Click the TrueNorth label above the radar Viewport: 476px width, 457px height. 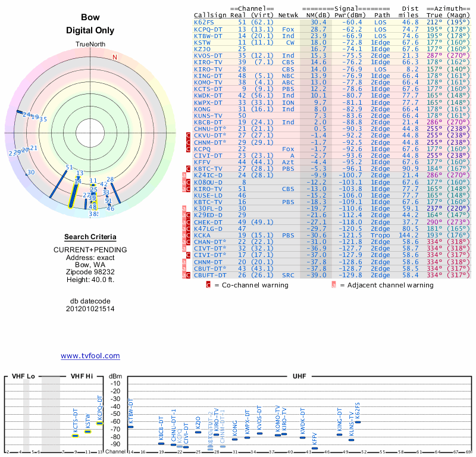click(x=90, y=45)
